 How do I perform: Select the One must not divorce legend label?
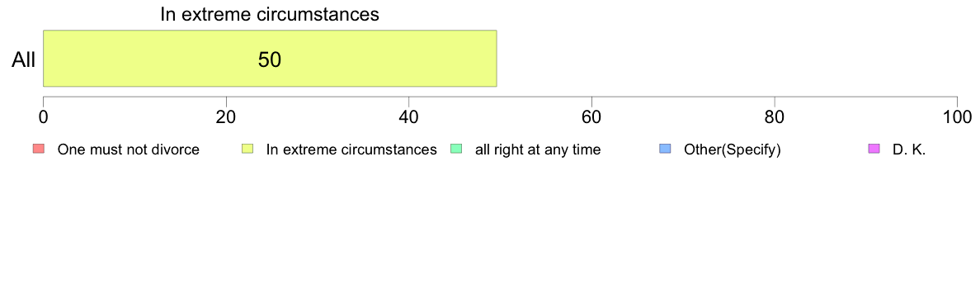click(x=128, y=150)
